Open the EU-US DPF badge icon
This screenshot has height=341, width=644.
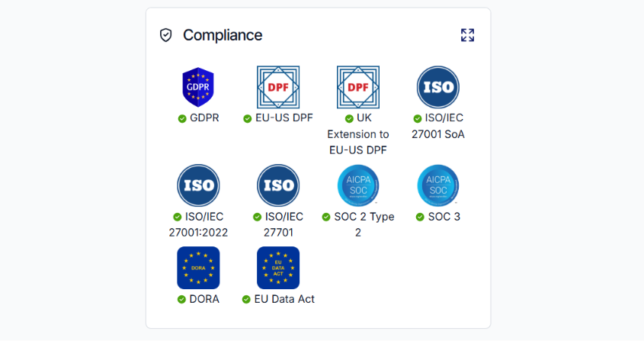tap(278, 87)
